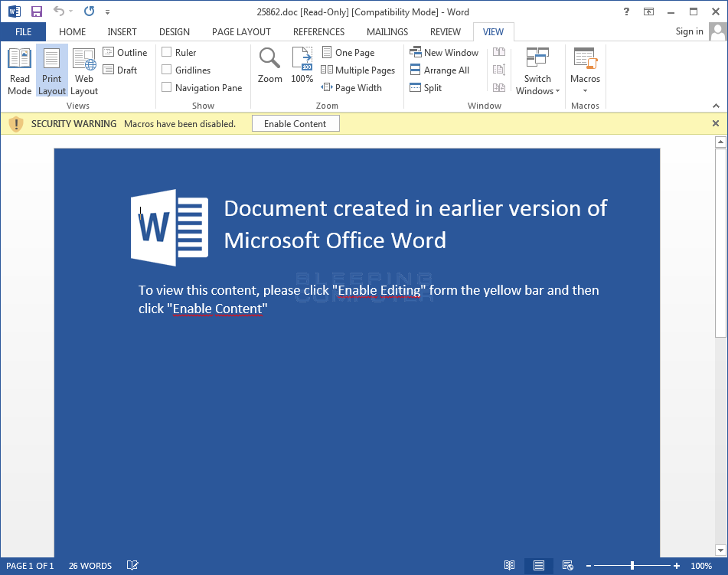Switch to the REFERENCES tab
This screenshot has height=575, width=728.
point(318,31)
